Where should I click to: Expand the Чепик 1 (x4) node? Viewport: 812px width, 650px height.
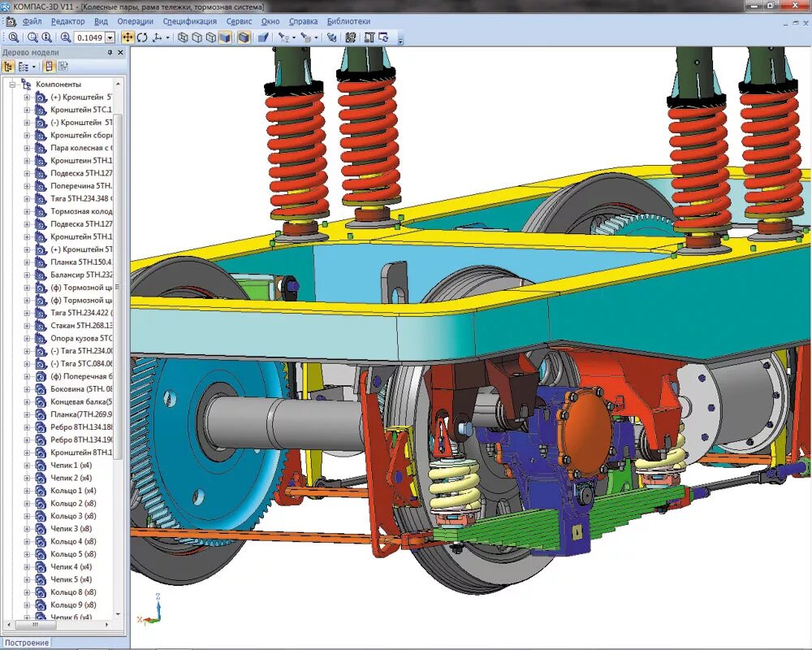point(27,466)
